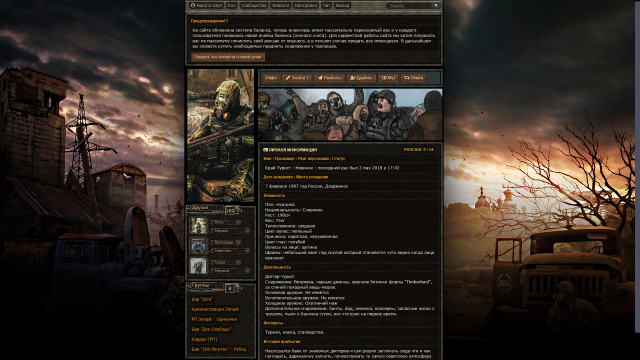Viewport: 640px width, 360px height.
Task: Open the Администрация Zonast group link
Action: [215, 309]
